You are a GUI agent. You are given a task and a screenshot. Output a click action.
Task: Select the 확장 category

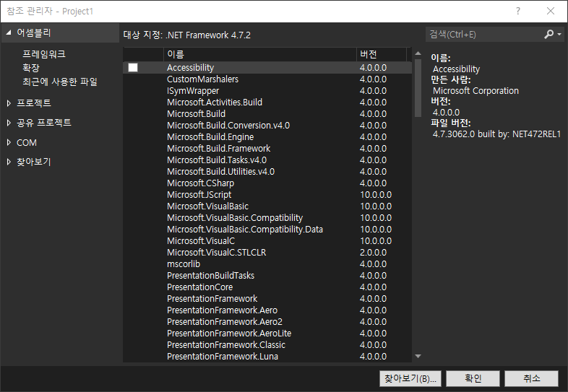(31, 68)
